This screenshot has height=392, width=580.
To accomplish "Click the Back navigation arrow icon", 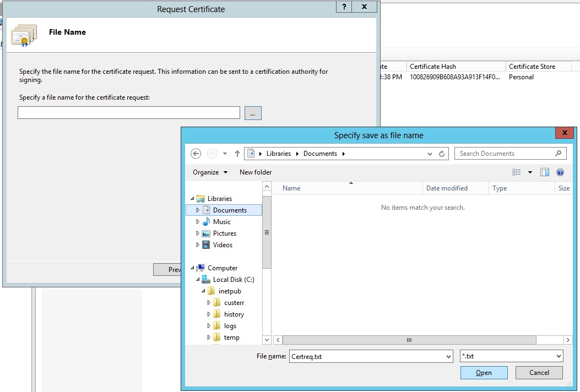I will [x=196, y=154].
